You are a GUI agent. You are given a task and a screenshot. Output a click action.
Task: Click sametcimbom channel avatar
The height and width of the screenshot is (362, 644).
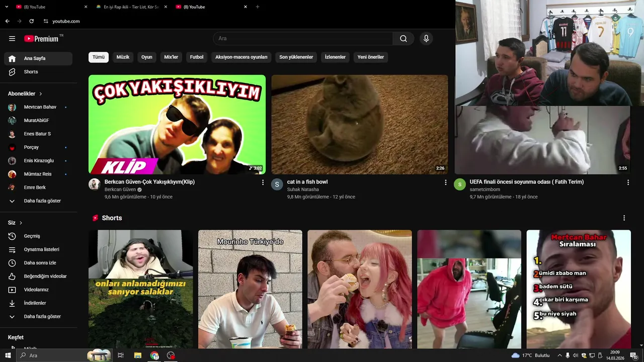(x=460, y=184)
